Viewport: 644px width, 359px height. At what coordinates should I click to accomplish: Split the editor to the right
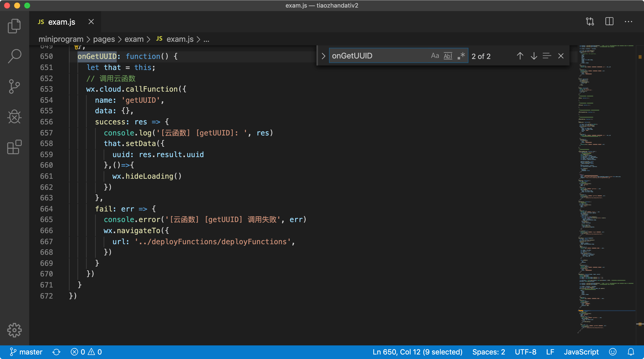(609, 22)
